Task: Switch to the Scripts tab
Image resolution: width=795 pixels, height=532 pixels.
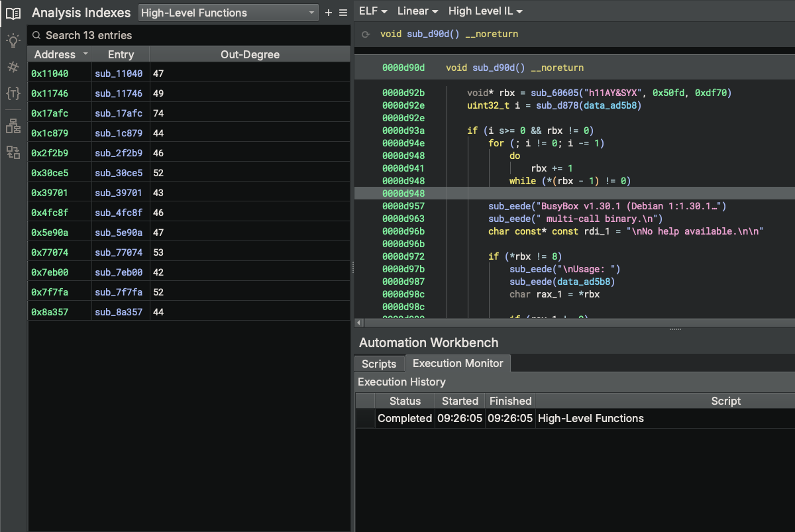Action: pos(379,363)
